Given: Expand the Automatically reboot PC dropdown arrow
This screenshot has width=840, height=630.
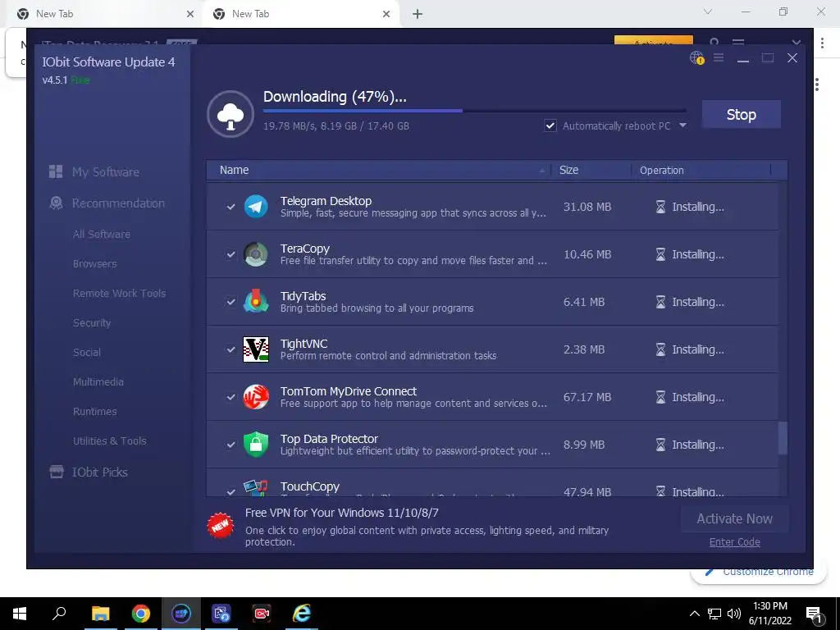Looking at the screenshot, I should coord(682,126).
